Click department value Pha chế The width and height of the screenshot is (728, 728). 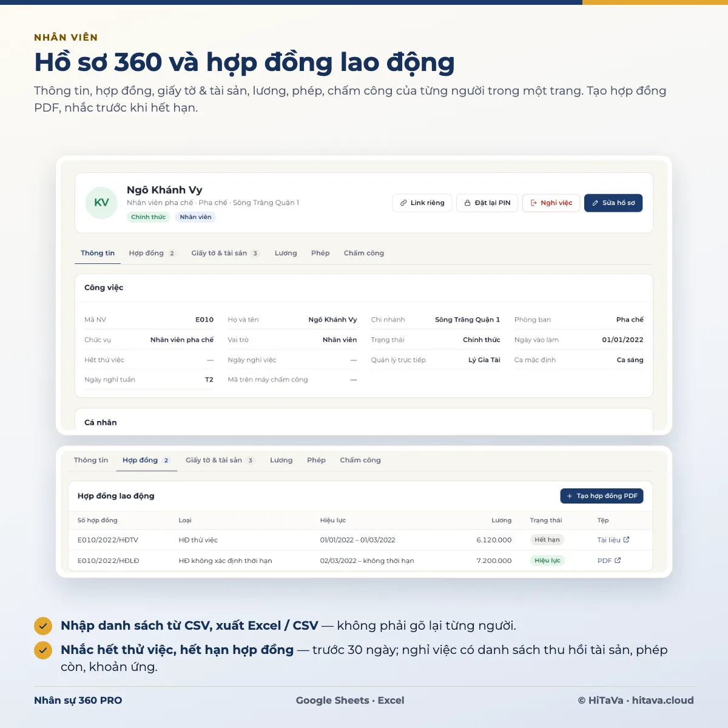(x=630, y=320)
